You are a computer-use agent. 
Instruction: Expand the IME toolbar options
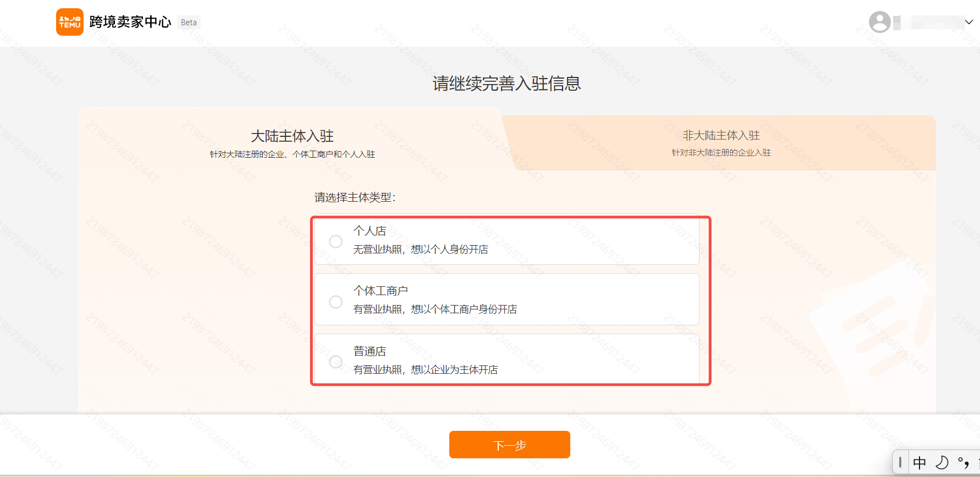pyautogui.click(x=977, y=462)
